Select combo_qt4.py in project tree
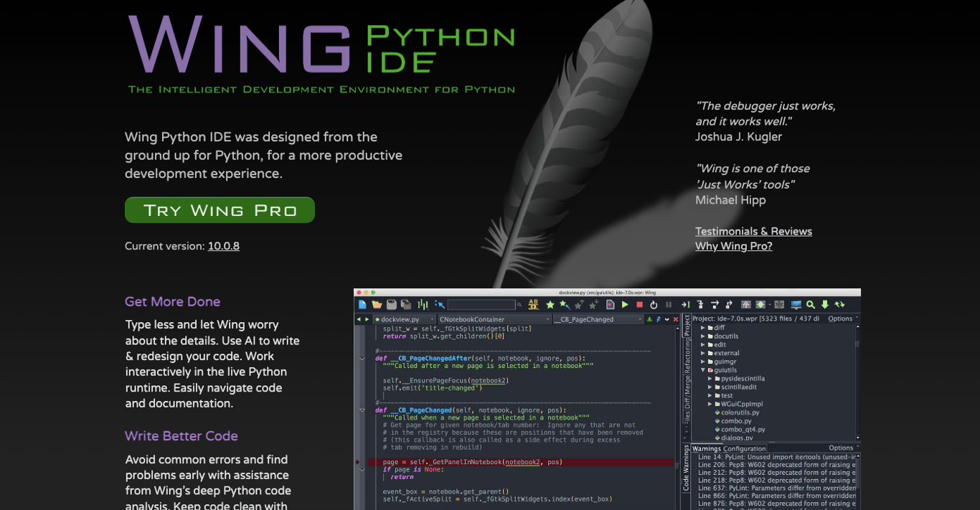980x510 pixels. pyautogui.click(x=739, y=430)
